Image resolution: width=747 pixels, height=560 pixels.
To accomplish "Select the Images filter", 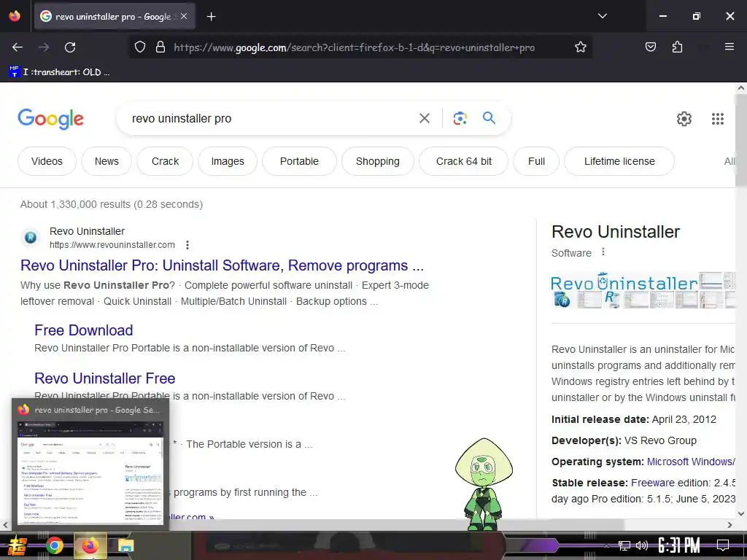I will (x=228, y=161).
